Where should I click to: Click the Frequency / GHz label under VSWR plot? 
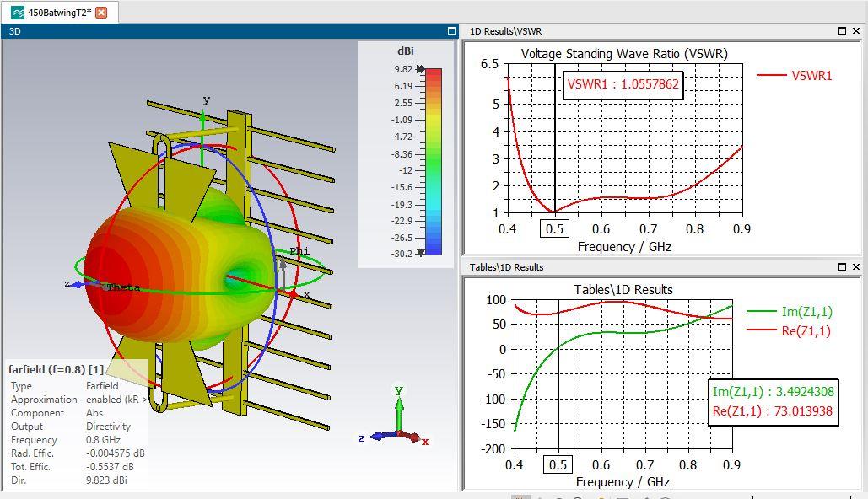[x=624, y=247]
